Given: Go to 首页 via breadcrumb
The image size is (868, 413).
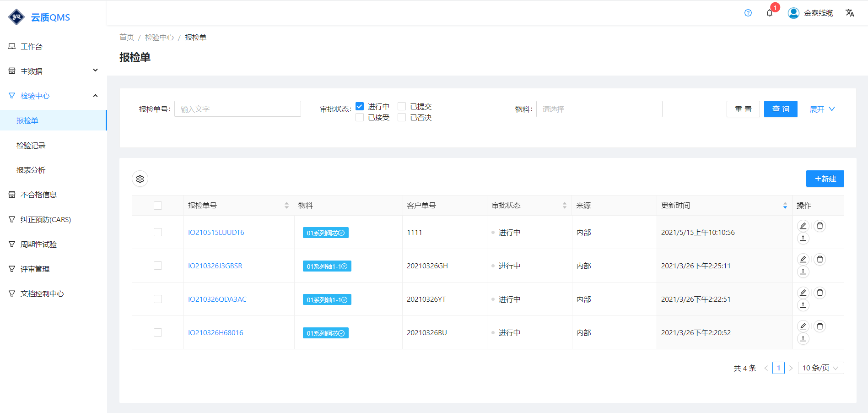Looking at the screenshot, I should (127, 37).
